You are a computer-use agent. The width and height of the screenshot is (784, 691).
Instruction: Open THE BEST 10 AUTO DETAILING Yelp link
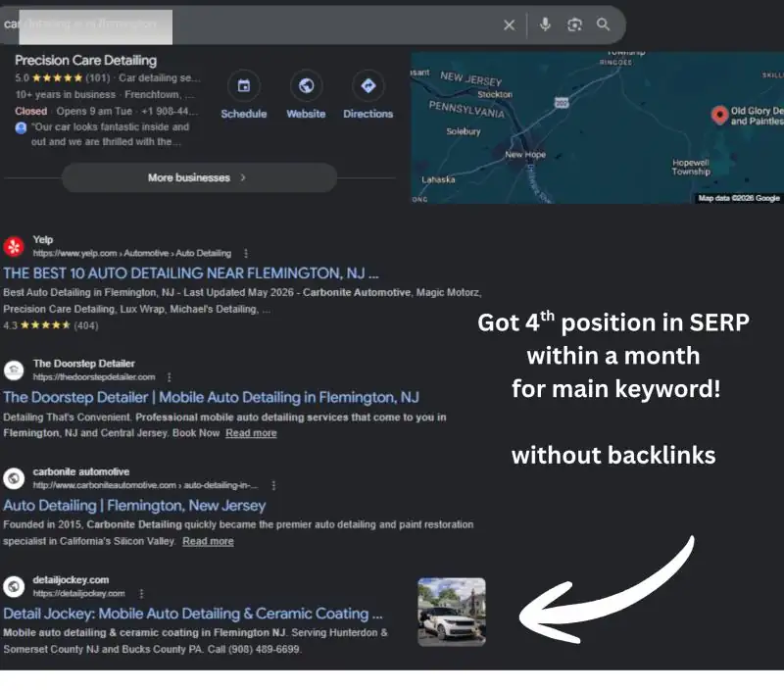pos(190,273)
